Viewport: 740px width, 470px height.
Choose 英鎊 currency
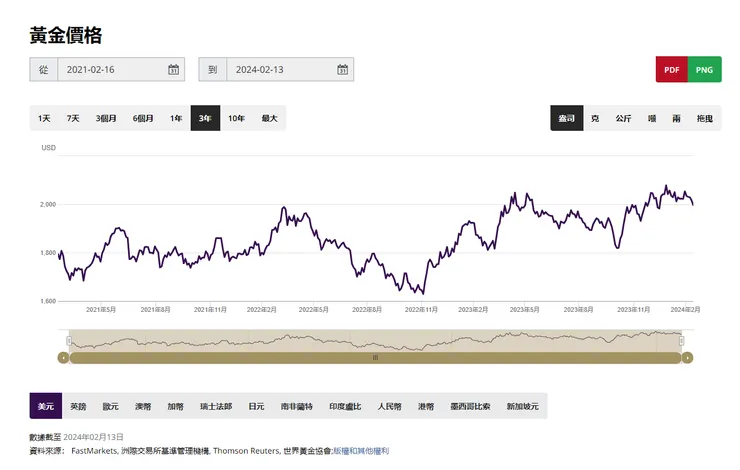(78, 406)
